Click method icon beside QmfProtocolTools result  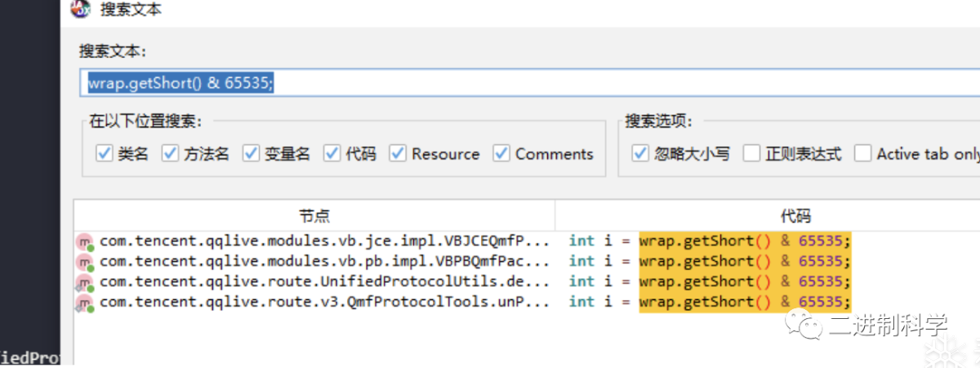[x=85, y=303]
